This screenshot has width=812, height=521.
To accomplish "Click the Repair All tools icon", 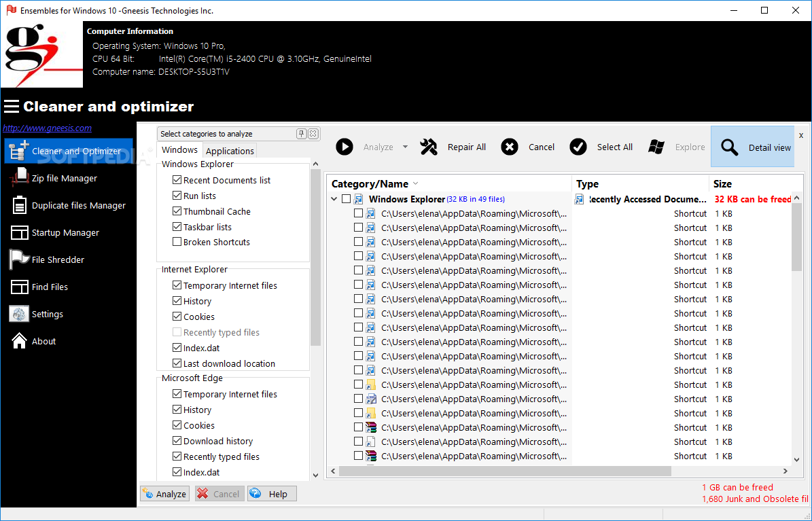I will point(429,147).
